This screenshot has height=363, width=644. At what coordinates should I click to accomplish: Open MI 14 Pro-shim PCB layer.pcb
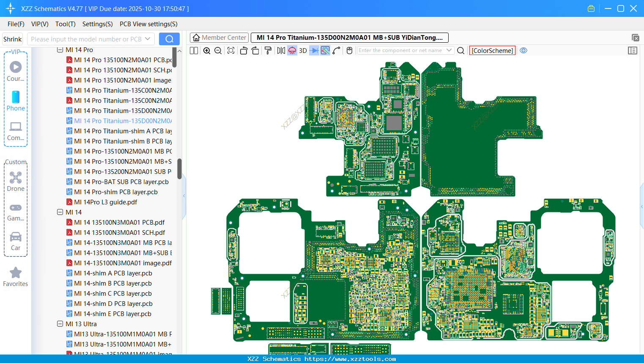click(112, 192)
